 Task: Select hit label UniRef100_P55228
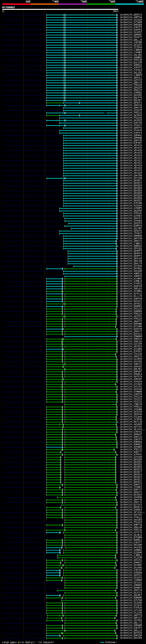[x=131, y=85]
